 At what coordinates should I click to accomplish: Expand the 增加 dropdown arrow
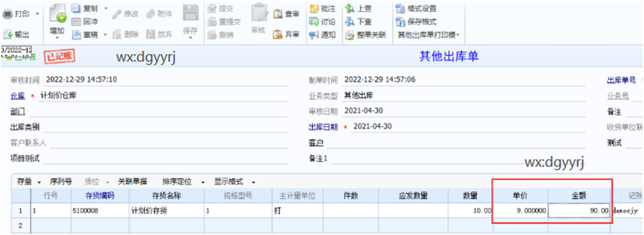(58, 38)
